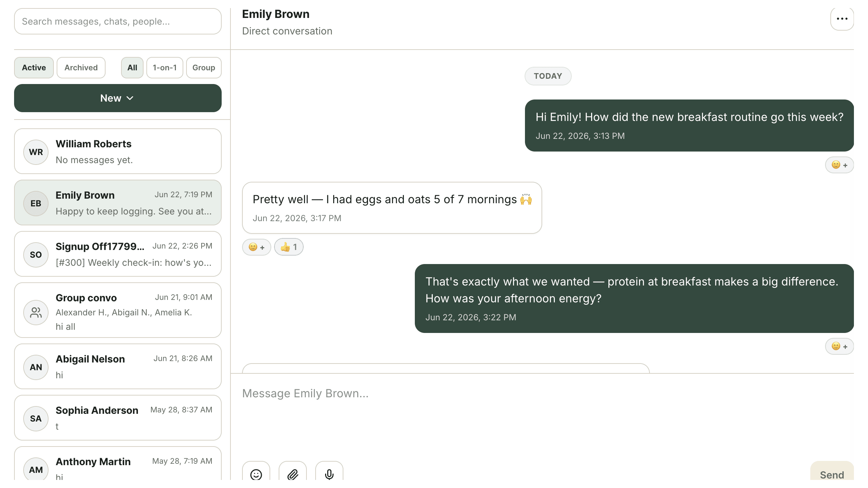The image size is (868, 488).
Task: Click the SA avatar for Sophia Anderson
Action: [36, 418]
